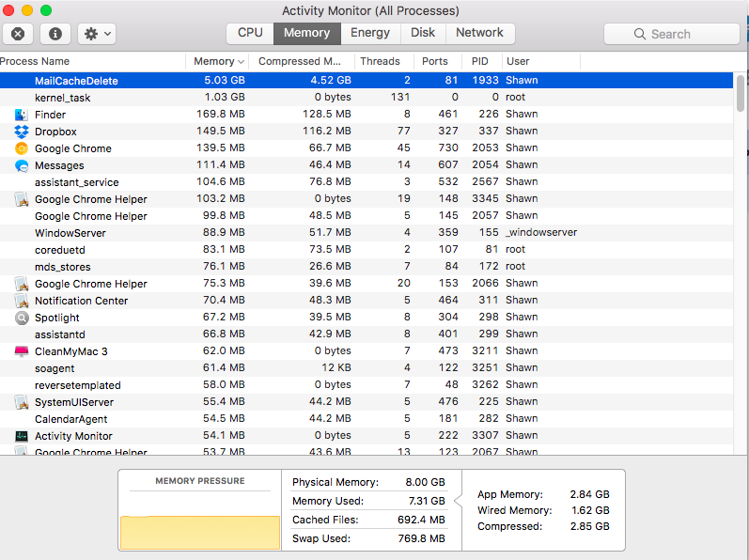749x560 pixels.
Task: Sort by PID column header
Action: (x=480, y=61)
